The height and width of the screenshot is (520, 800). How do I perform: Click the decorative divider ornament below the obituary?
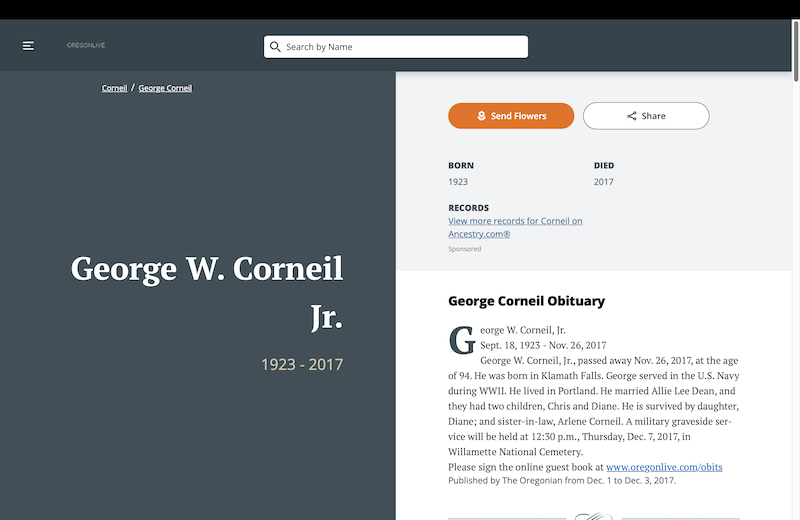pos(594,516)
